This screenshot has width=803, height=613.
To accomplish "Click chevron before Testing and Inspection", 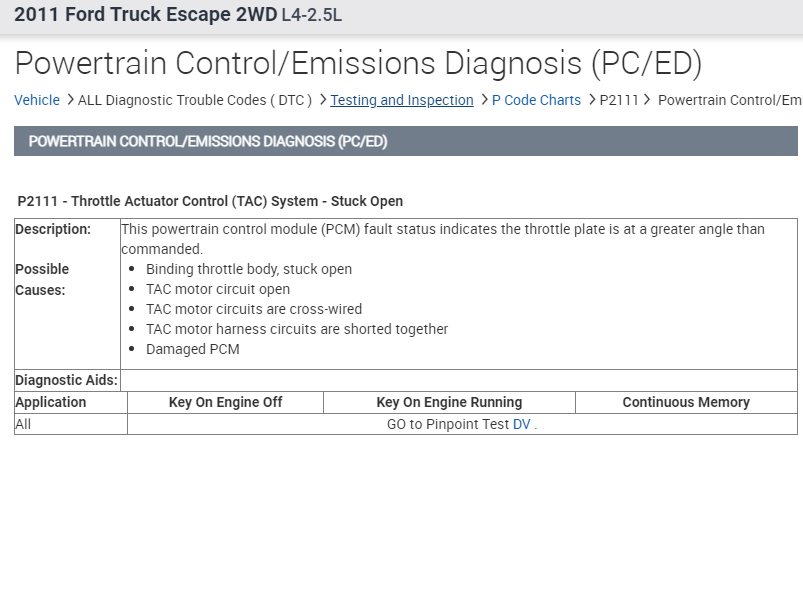I will click(322, 100).
